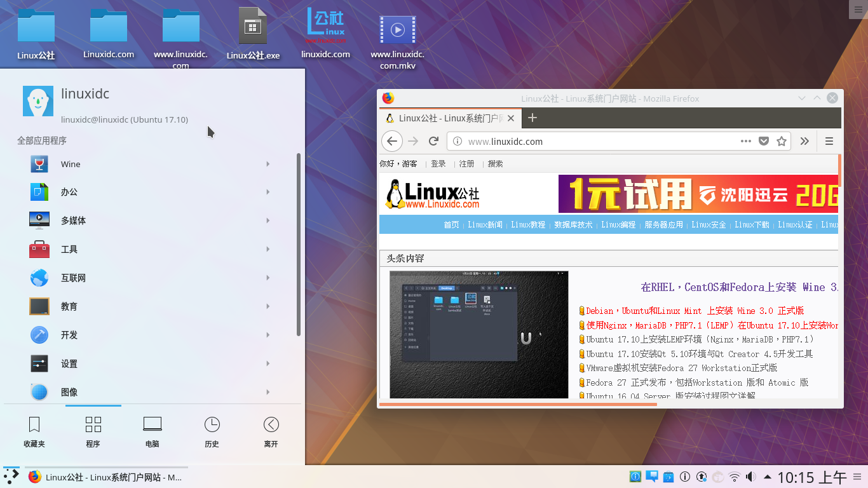Expand the 互联网 submenu arrow

pyautogui.click(x=268, y=278)
